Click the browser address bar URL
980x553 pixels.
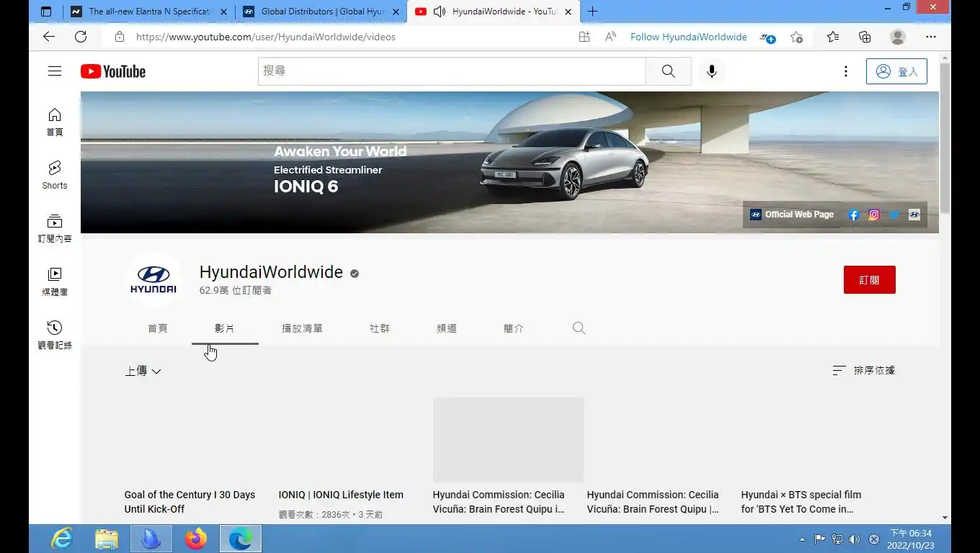click(x=266, y=37)
